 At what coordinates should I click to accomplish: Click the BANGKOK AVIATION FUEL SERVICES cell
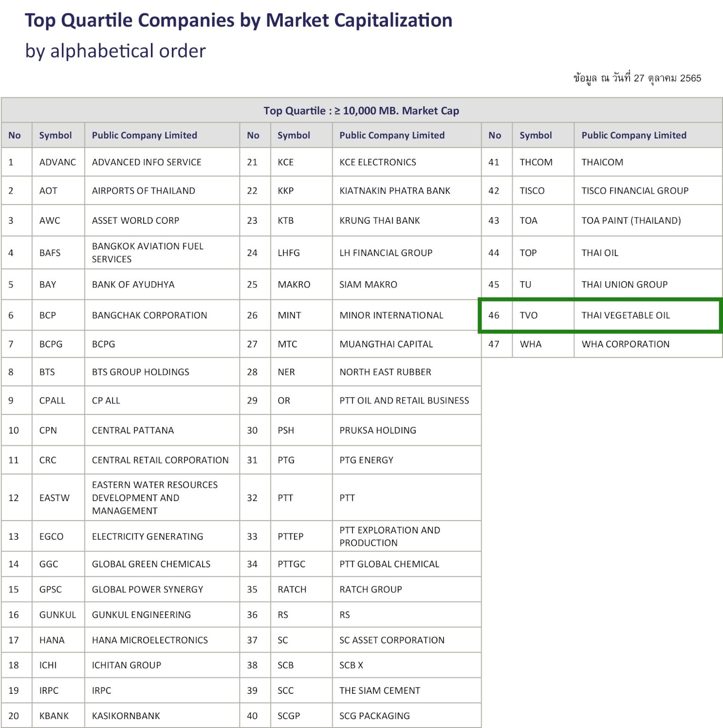point(148,253)
